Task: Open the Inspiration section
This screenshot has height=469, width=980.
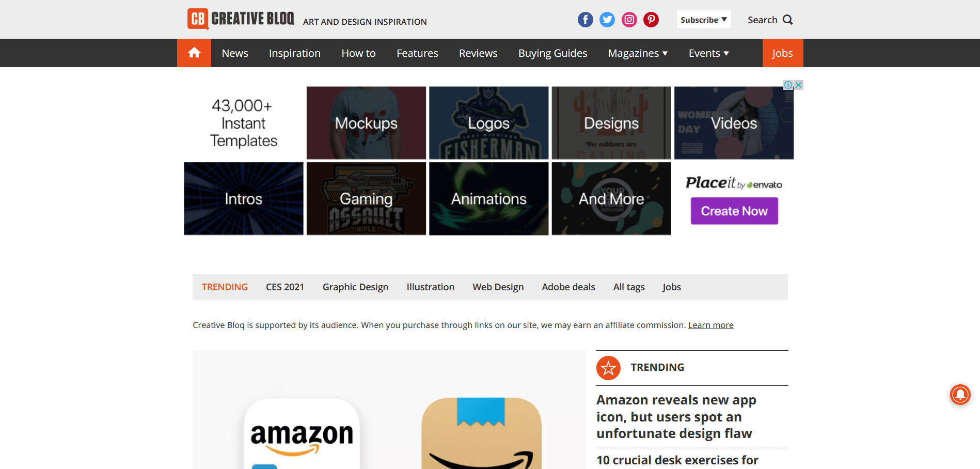Action: coord(295,53)
